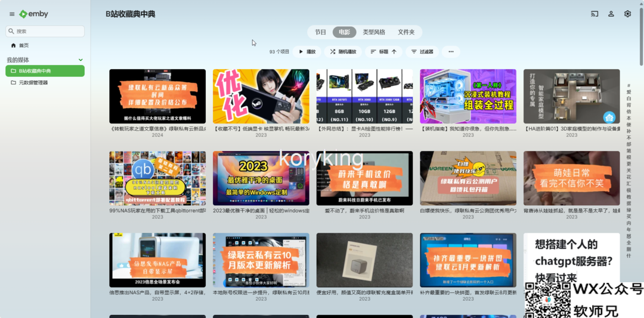Screen dimensions: 644x318
Task: Click title 《转载玩家之道文章信息》
Action: pos(157,129)
